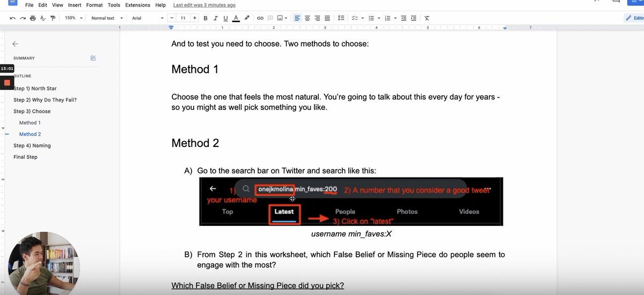Open the numbered list options dropdown arrow
This screenshot has height=295, width=644.
pos(394,18)
